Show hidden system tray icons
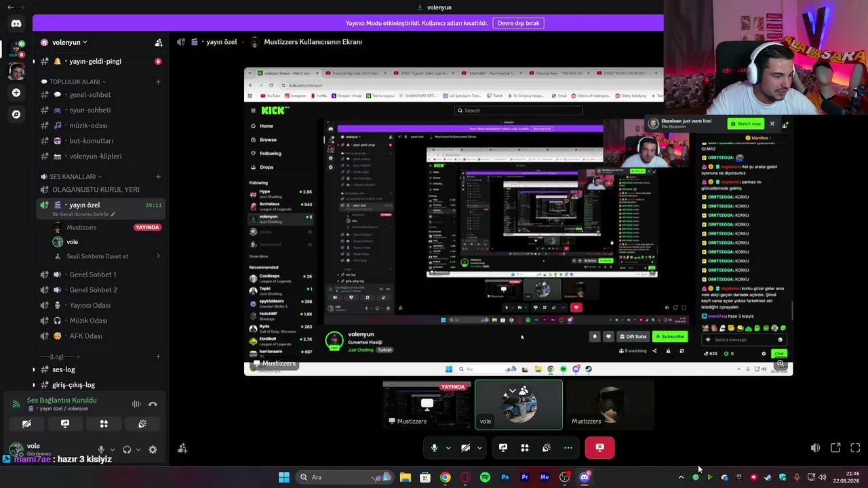Image resolution: width=868 pixels, height=488 pixels. tap(681, 477)
